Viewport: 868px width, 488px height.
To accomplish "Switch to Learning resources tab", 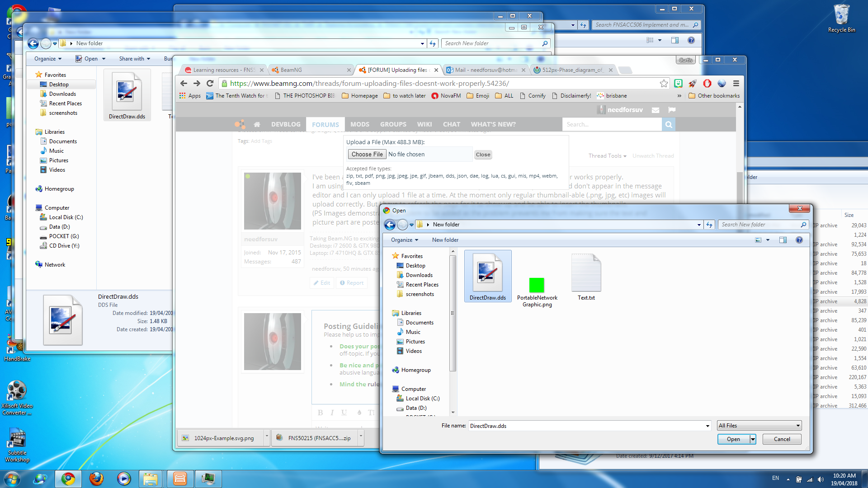I will point(224,70).
